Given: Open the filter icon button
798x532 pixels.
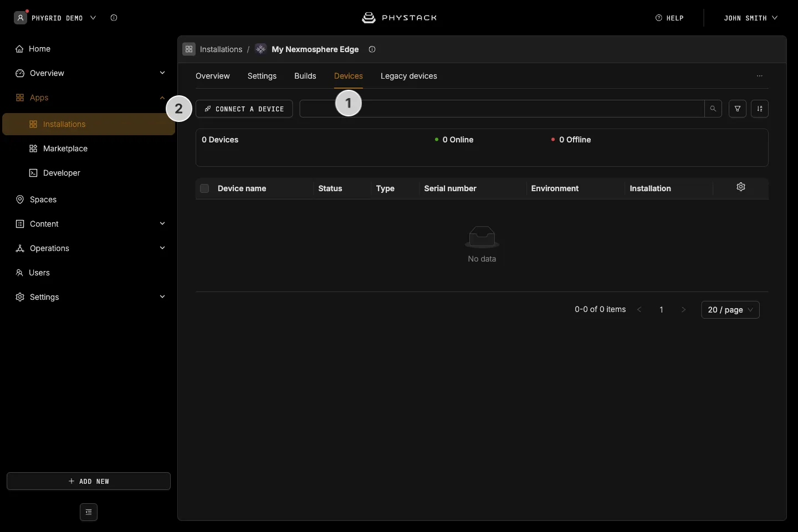Looking at the screenshot, I should 738,109.
